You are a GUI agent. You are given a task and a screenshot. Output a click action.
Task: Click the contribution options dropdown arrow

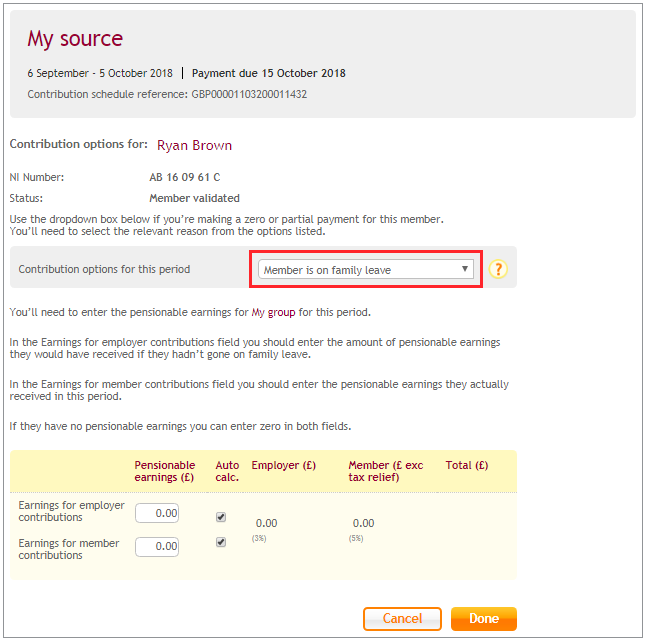[465, 269]
